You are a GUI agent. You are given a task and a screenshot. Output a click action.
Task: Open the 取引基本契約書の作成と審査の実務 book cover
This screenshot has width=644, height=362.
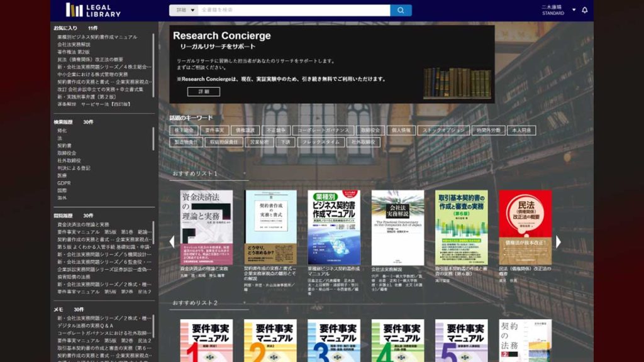(462, 228)
